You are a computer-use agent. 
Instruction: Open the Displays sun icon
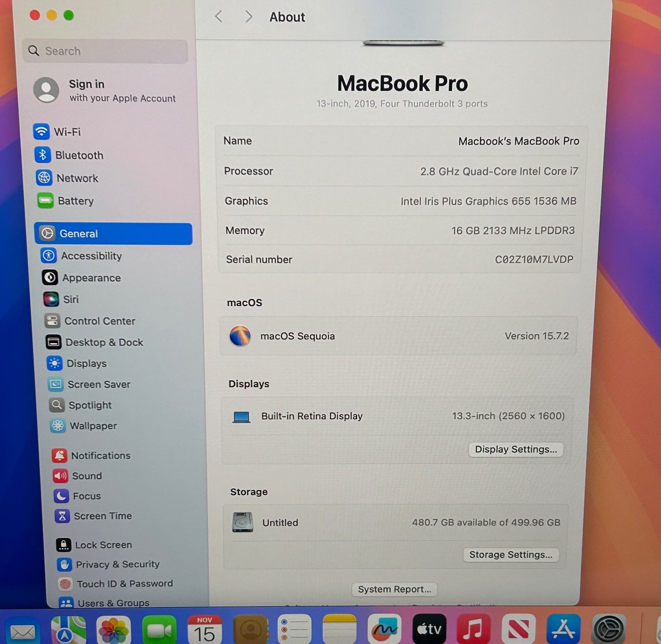[x=55, y=363]
